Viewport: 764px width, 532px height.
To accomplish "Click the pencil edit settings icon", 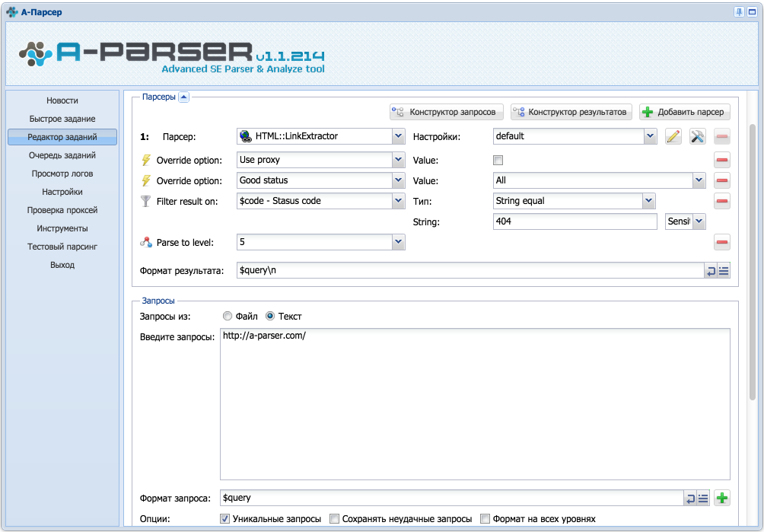I will click(673, 136).
